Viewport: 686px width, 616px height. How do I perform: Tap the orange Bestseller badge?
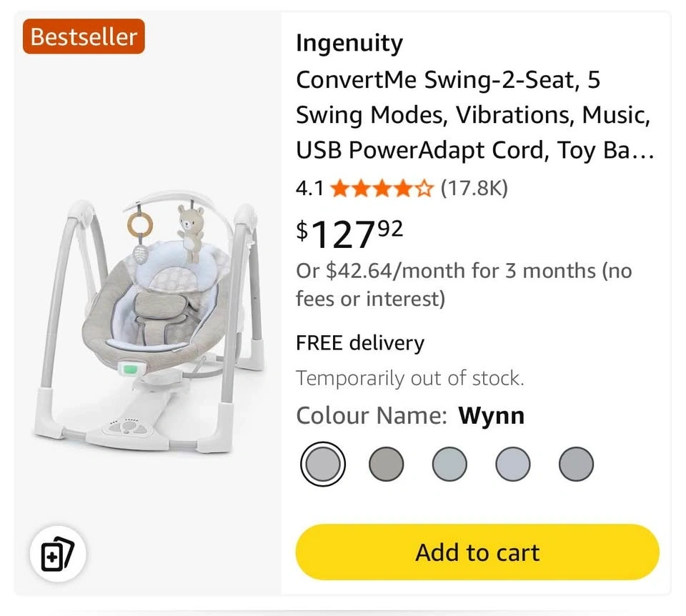tap(84, 37)
